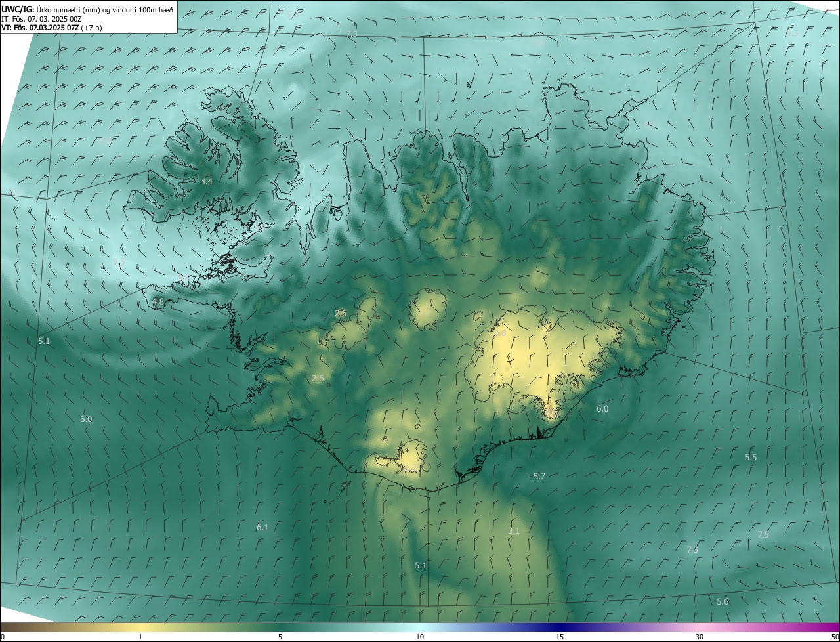
Task: Click the colorbar tick label 5
Action: [x=280, y=637]
